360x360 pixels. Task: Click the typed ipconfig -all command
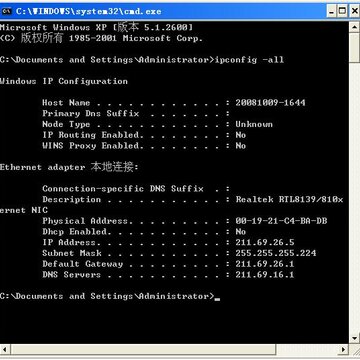point(250,60)
